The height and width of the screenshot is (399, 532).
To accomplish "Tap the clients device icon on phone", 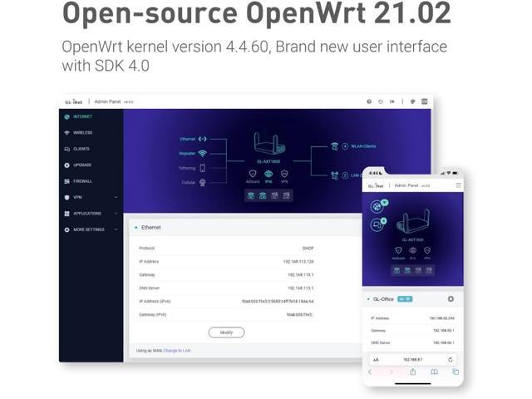I will [x=377, y=224].
